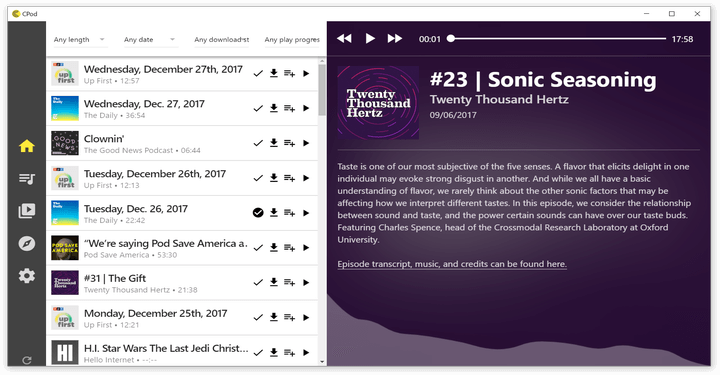Add Pod Save America episode to queue
The image size is (720, 375).
pos(289,248)
